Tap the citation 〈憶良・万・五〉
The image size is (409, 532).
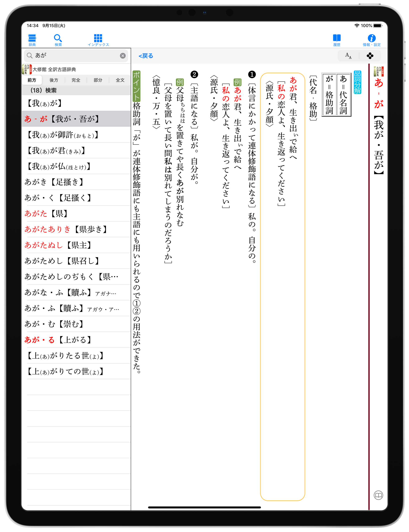coord(156,102)
